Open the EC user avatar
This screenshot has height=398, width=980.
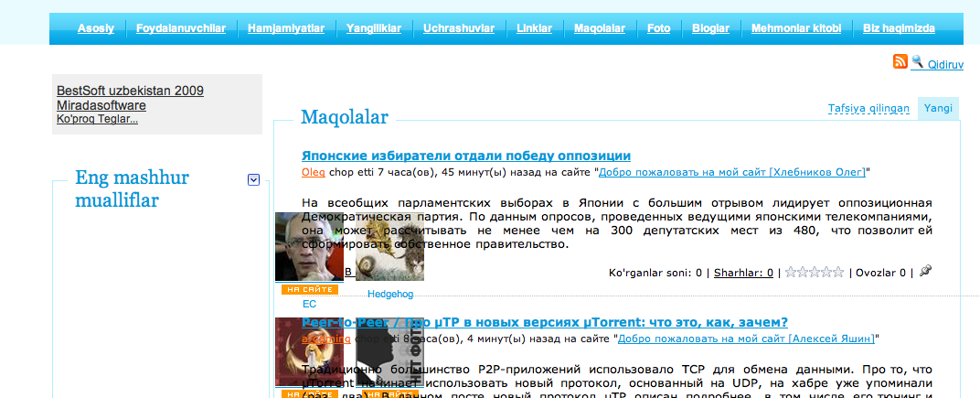tap(309, 246)
